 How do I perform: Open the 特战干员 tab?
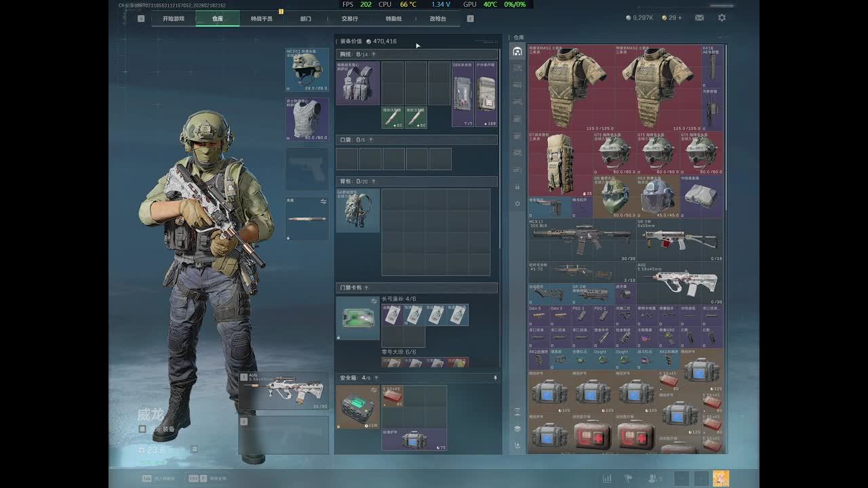pos(261,18)
